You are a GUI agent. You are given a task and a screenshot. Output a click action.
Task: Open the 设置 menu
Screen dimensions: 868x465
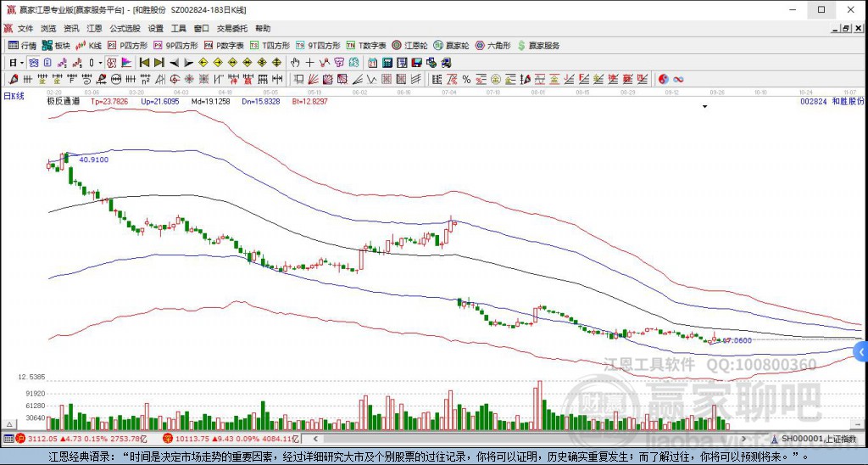(156, 28)
